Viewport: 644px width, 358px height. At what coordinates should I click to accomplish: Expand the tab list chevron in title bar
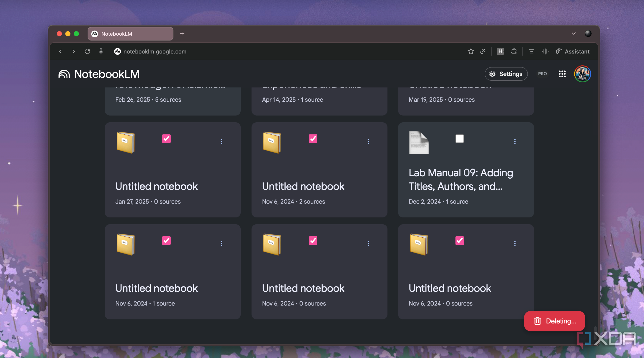click(573, 34)
